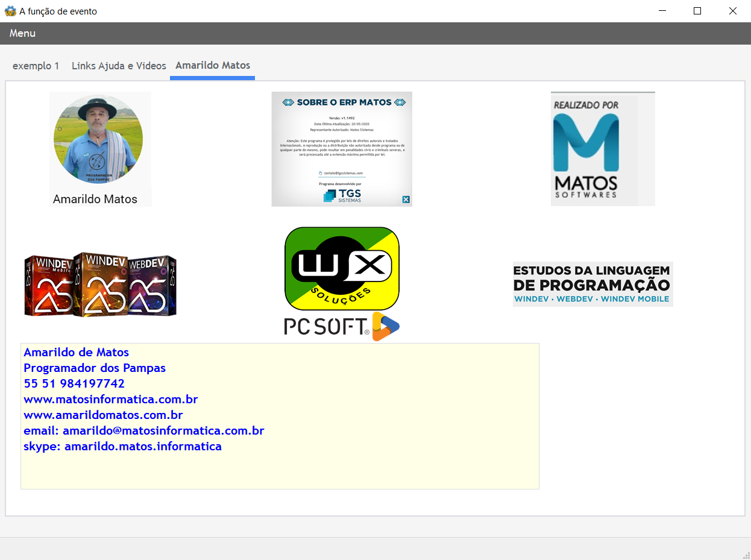Screen dimensions: 751x560
Task: Click the blue X on the Sobre panel
Action: (406, 199)
